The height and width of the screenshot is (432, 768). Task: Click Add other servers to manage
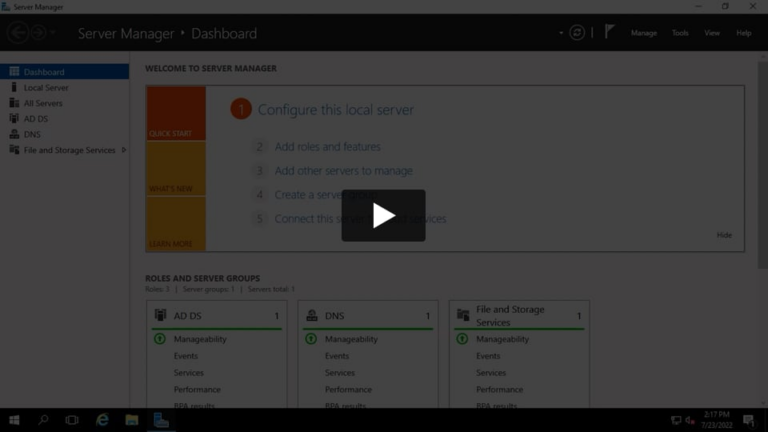[x=343, y=171]
